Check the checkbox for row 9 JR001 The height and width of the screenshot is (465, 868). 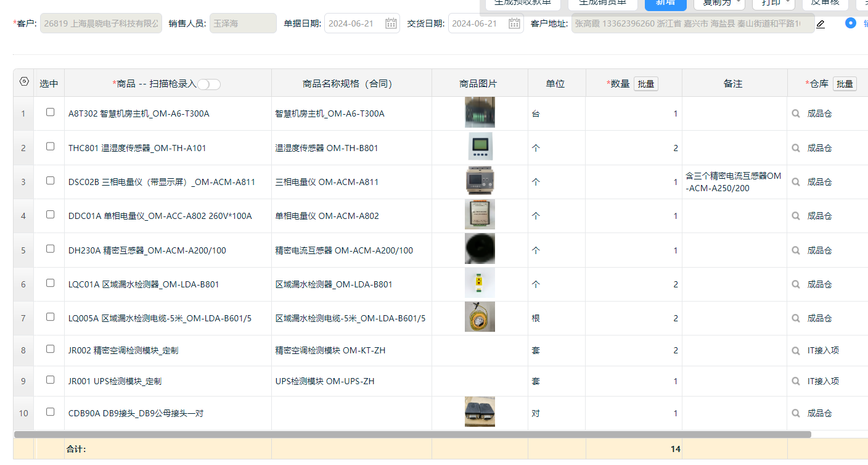click(x=50, y=380)
